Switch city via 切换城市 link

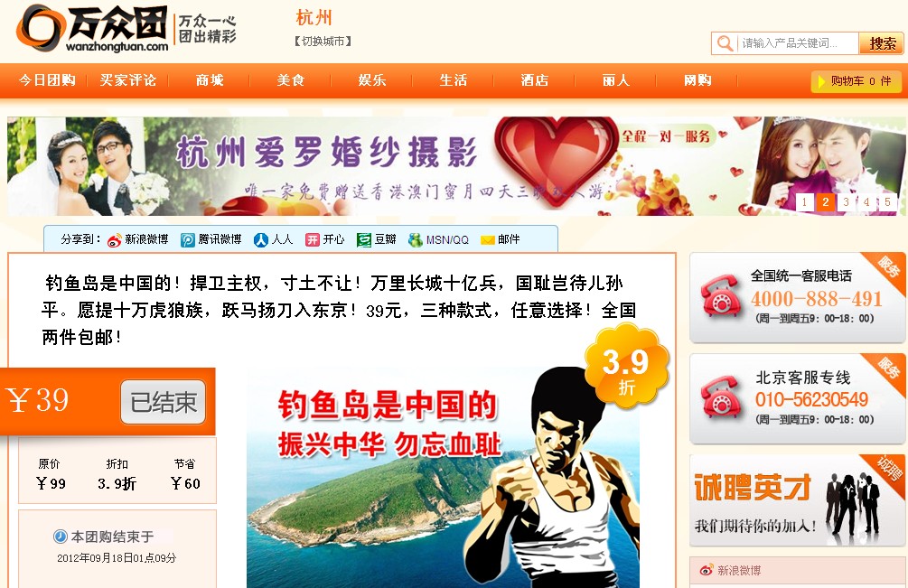pos(323,41)
